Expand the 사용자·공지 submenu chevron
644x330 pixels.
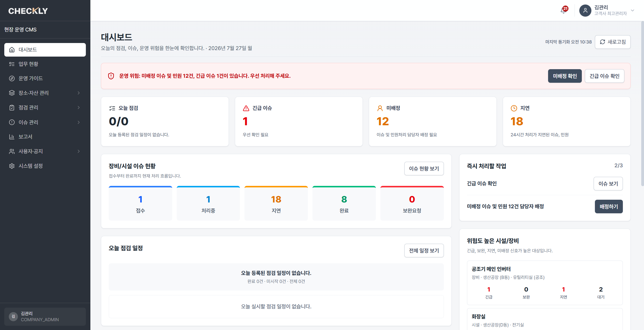(79, 151)
